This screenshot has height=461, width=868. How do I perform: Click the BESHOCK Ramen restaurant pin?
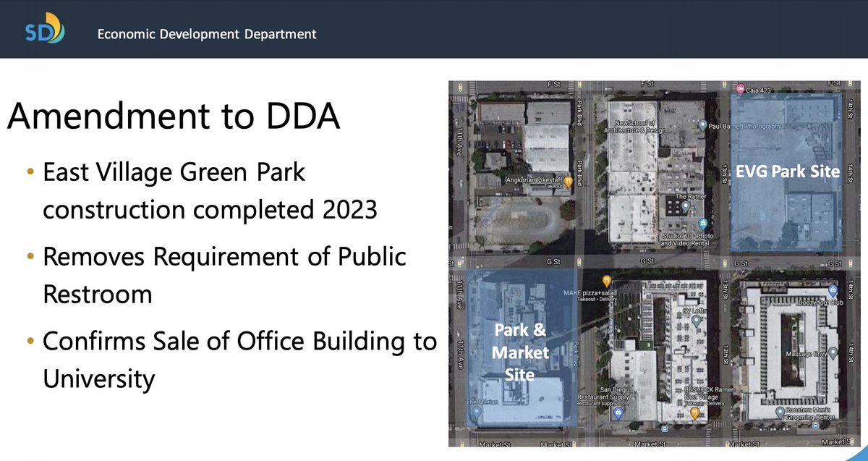tap(696, 413)
